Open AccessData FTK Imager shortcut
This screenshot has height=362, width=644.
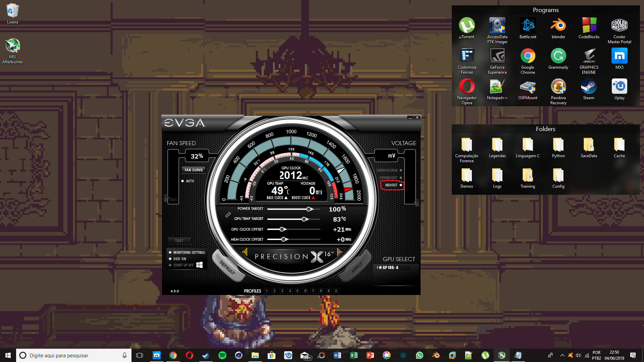click(x=497, y=31)
